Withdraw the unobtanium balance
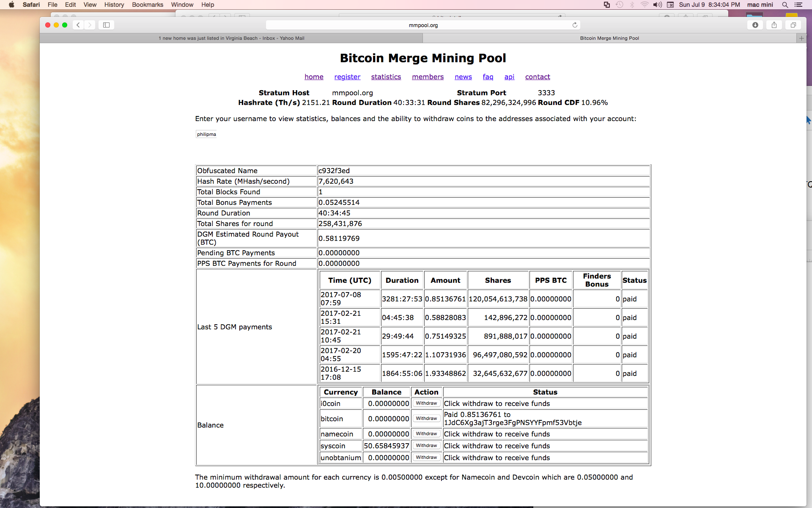 pyautogui.click(x=426, y=458)
